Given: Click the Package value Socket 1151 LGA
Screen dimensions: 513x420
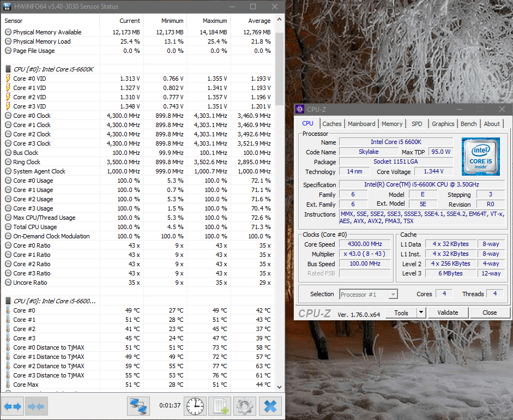Looking at the screenshot, I should 396,161.
